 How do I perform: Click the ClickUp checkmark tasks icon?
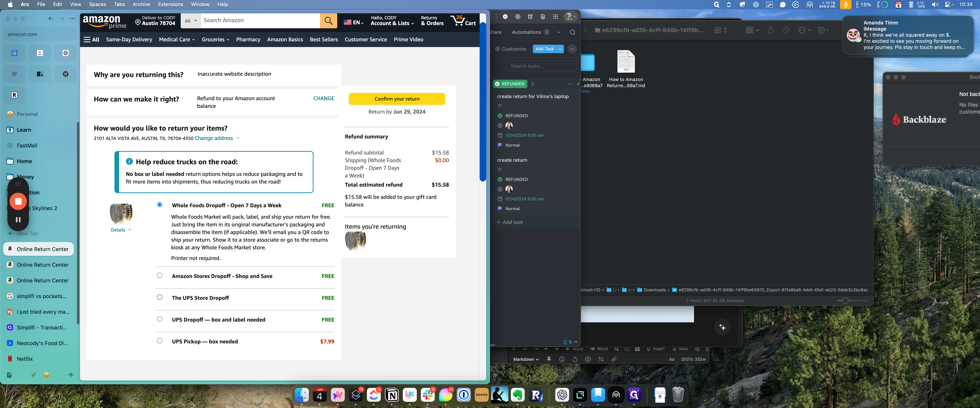tap(505, 17)
